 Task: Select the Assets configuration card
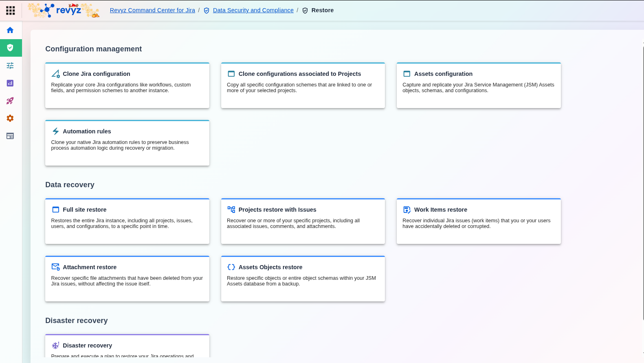click(479, 86)
